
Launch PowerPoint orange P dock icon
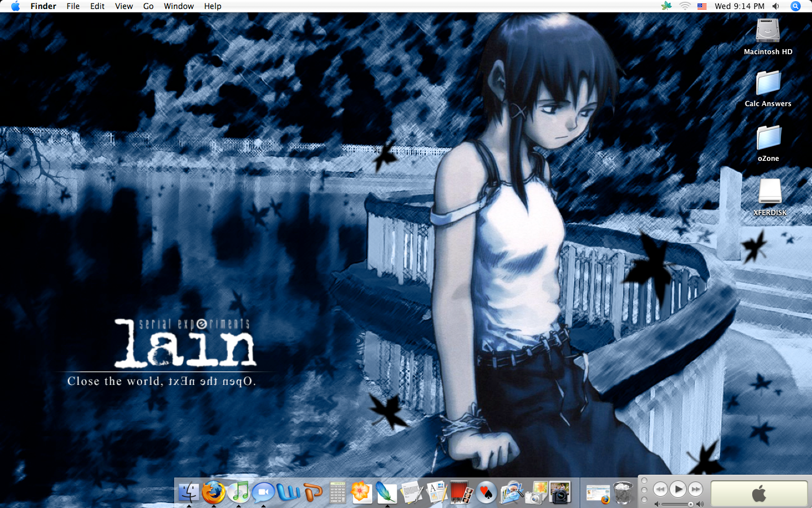[x=312, y=492]
